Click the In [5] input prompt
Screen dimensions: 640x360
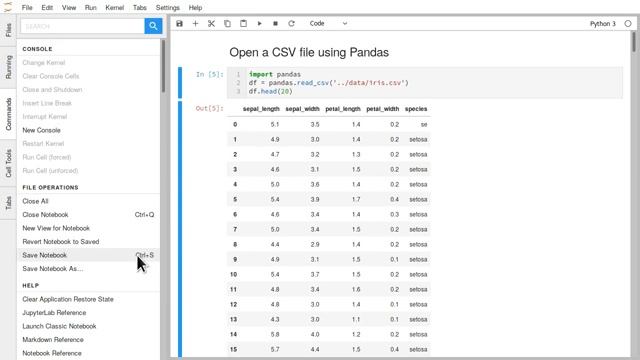tap(209, 74)
